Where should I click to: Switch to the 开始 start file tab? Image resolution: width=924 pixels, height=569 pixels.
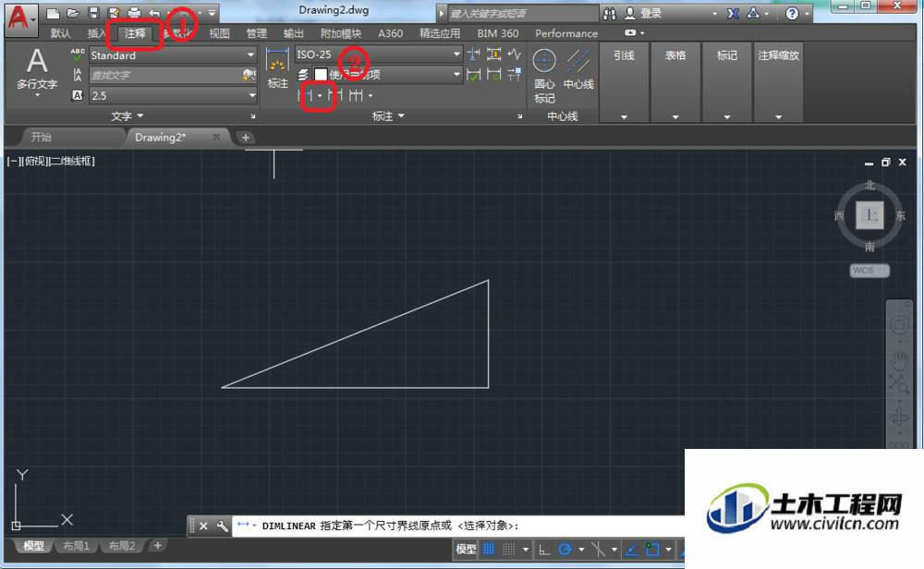pos(42,138)
